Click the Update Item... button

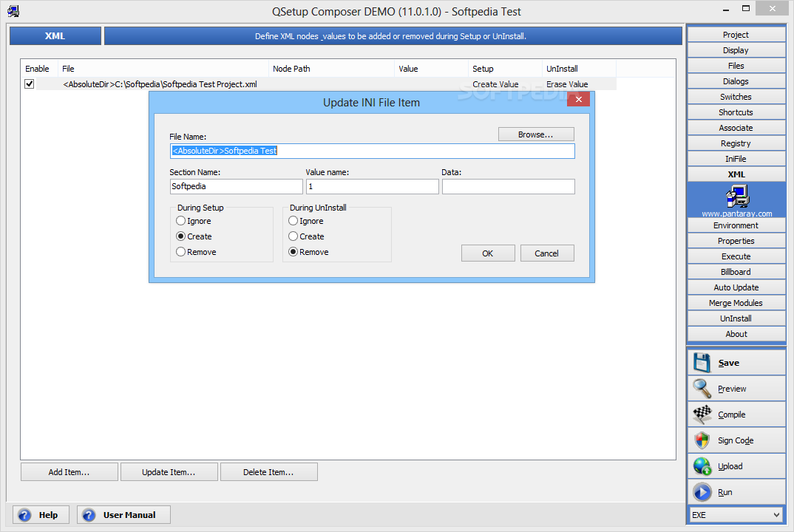tap(169, 471)
